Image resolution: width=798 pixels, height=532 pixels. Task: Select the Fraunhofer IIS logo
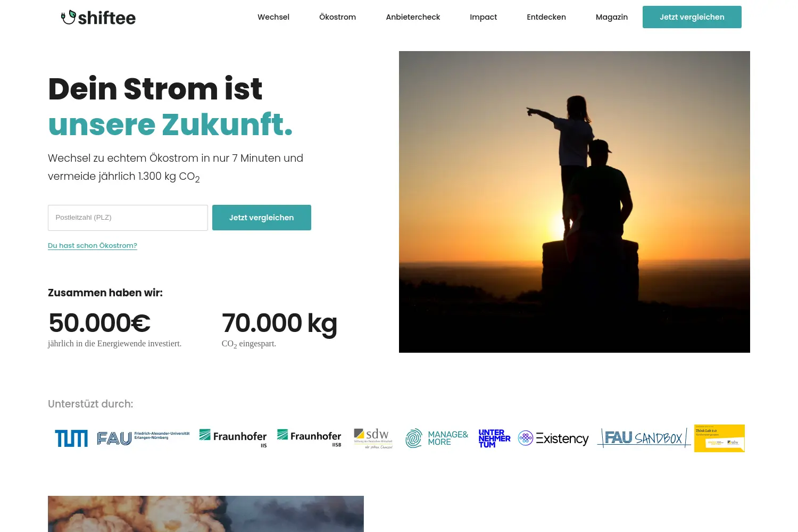coord(233,438)
